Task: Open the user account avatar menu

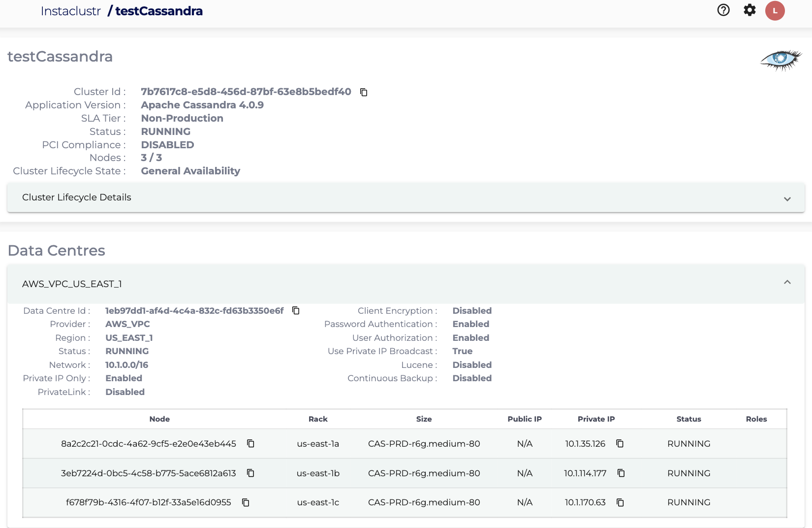Action: (775, 11)
